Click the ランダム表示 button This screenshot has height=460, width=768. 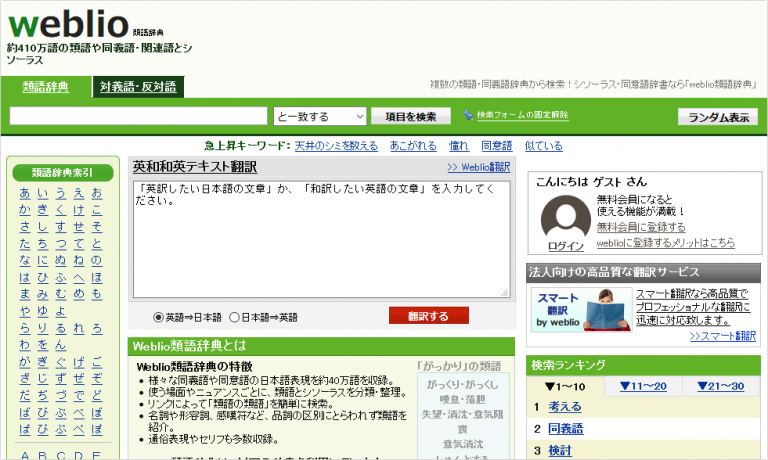tap(718, 117)
